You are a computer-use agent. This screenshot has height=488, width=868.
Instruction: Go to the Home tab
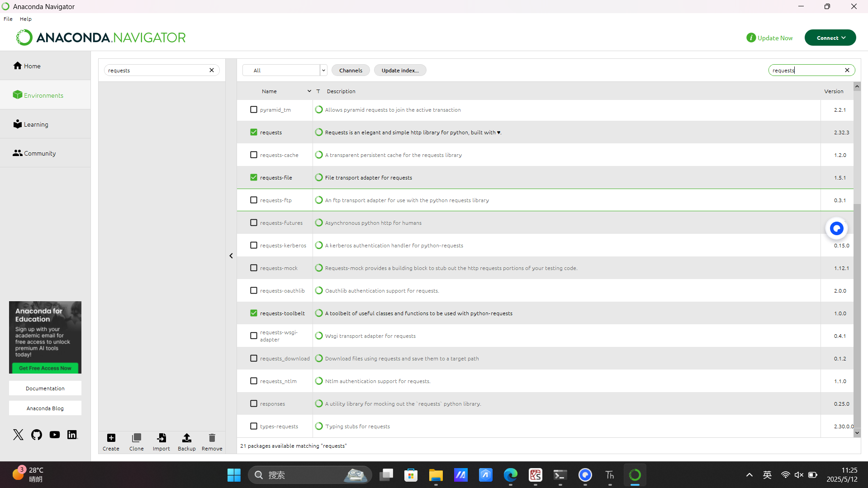pos(45,66)
